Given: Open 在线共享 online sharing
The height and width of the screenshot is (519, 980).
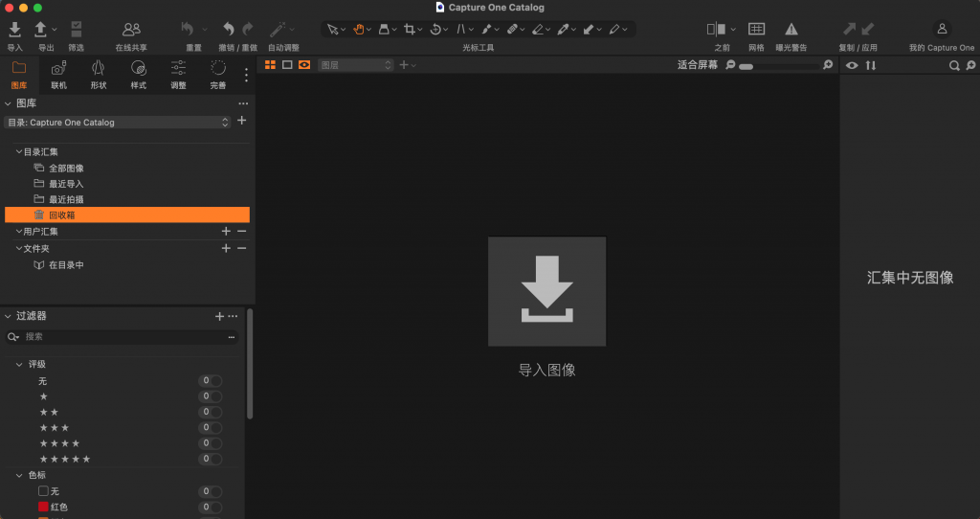Looking at the screenshot, I should (131, 29).
